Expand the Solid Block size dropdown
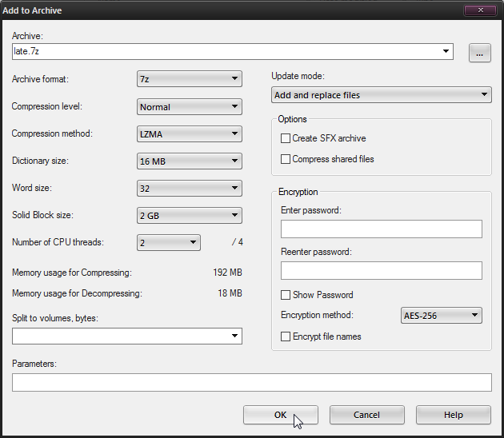This screenshot has height=438, width=504. (189, 216)
